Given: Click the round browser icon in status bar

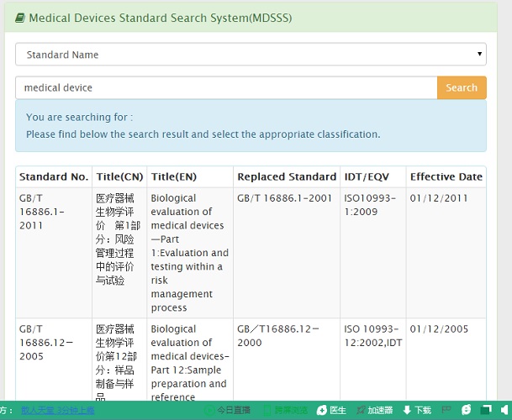Looking at the screenshot, I should click(x=466, y=410).
